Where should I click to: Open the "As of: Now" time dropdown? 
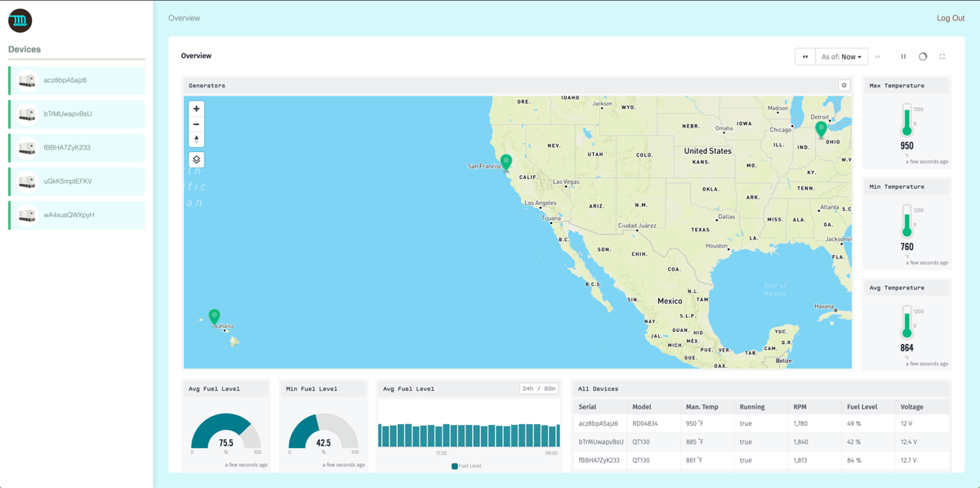[842, 56]
